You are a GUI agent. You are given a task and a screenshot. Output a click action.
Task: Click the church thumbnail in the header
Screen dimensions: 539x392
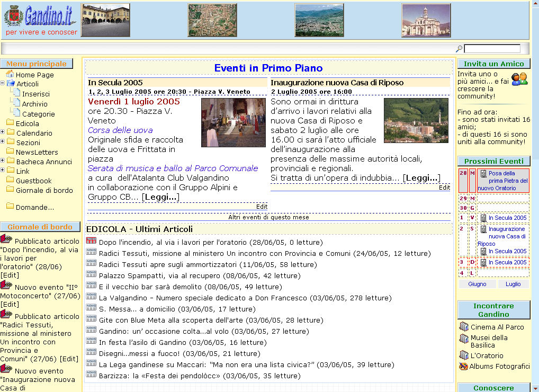click(x=426, y=21)
